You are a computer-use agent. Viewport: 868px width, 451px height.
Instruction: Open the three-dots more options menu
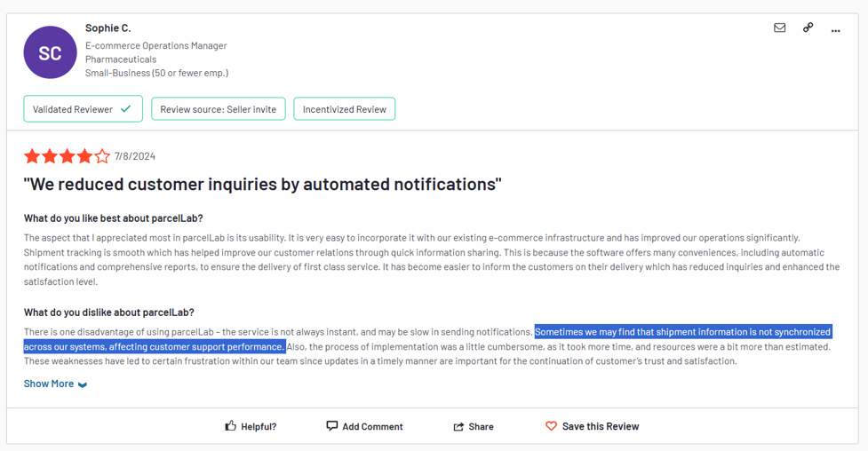pyautogui.click(x=835, y=30)
